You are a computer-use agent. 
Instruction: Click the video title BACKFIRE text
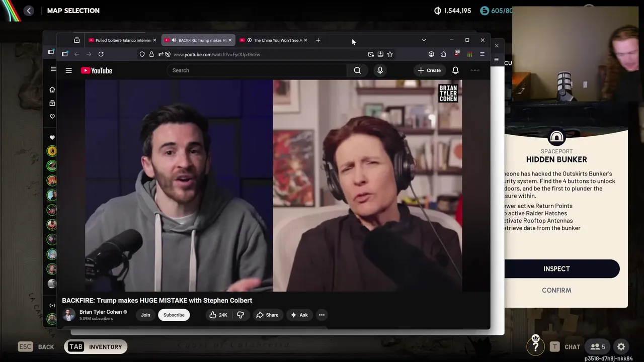[x=157, y=300]
